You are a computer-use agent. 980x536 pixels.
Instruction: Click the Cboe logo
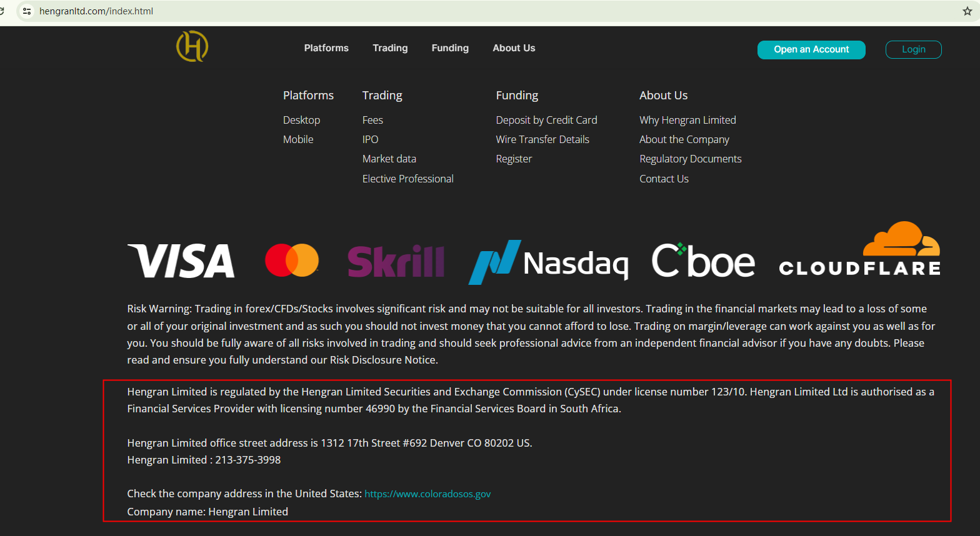703,261
